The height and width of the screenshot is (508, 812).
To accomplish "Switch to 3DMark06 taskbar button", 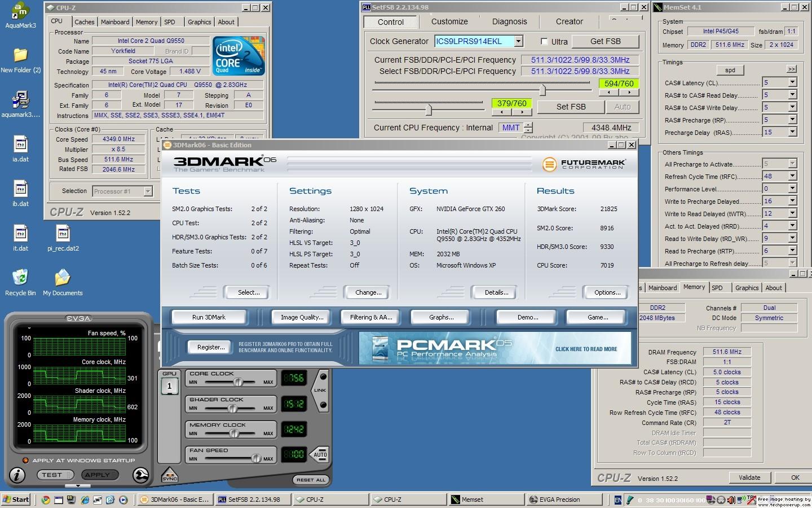I will point(175,500).
